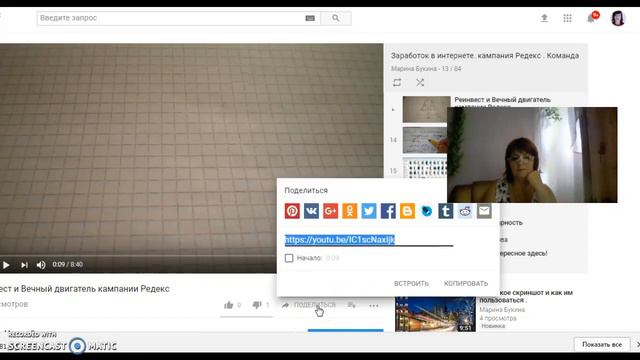Share to Pinterest from share dialog
The width and height of the screenshot is (640, 360).
click(x=292, y=211)
